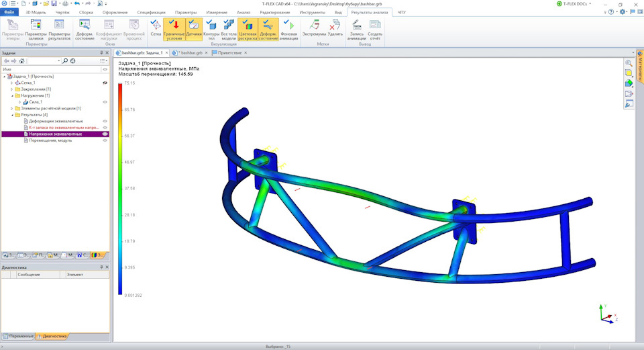Click the stress color scale legend bar
Viewport: 644px width, 350px height.
120,189
